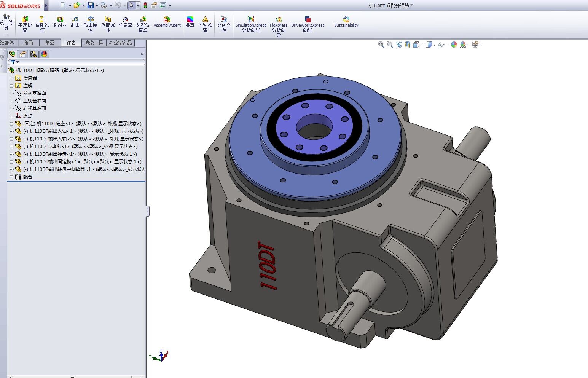Image resolution: width=588 pixels, height=378 pixels.
Task: Switch to the 渲染工具 tab
Action: (x=94, y=43)
